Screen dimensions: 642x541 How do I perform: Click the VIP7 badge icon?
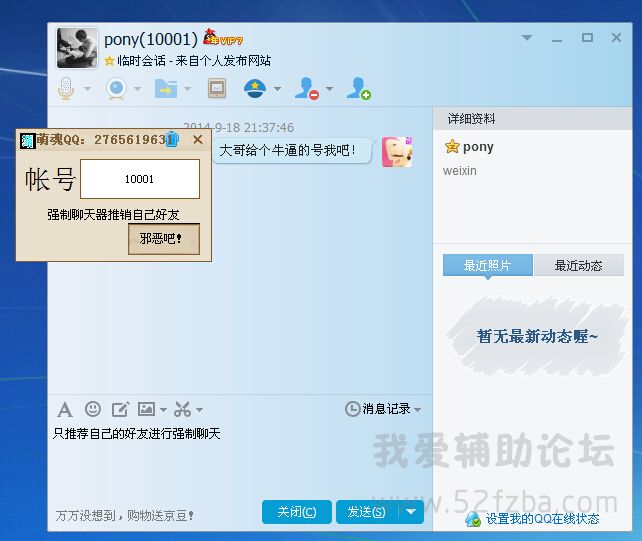tap(224, 38)
